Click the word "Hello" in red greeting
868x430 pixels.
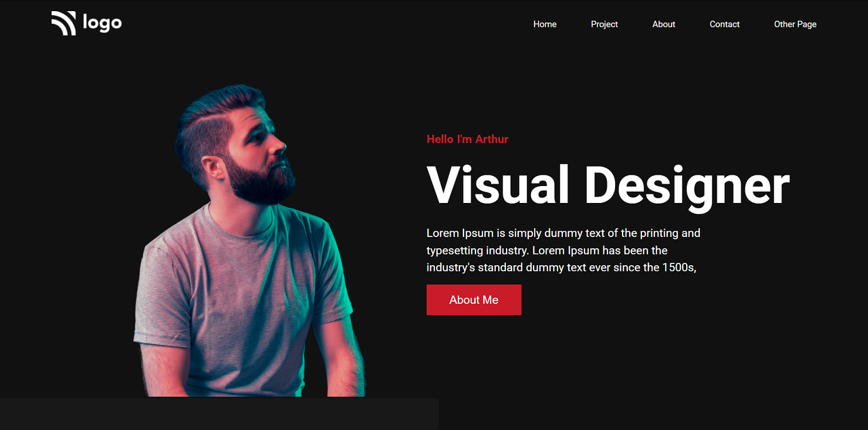[440, 139]
